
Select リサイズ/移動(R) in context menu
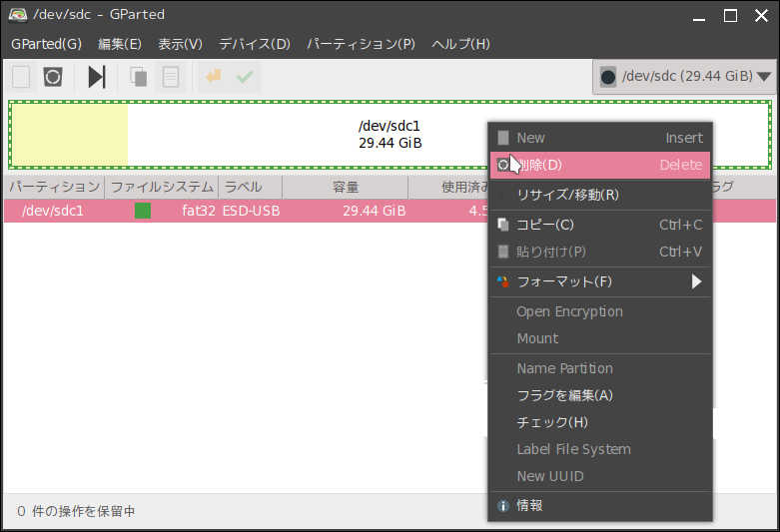coord(567,195)
